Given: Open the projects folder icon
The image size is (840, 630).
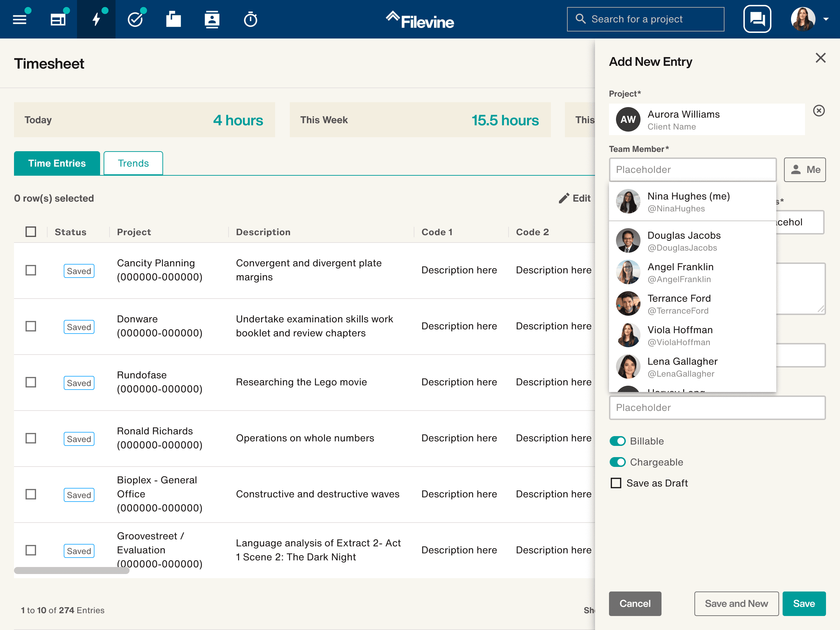Looking at the screenshot, I should [174, 19].
